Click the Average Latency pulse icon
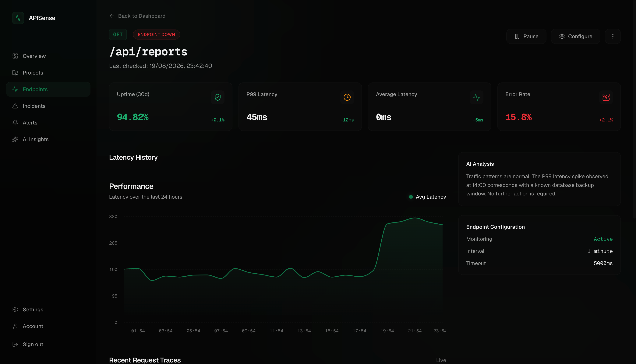The height and width of the screenshot is (364, 636). [476, 97]
